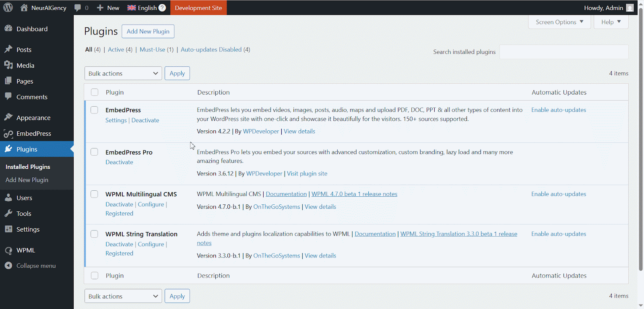Click the WordPress logo icon
This screenshot has width=644, height=309.
(x=8, y=8)
